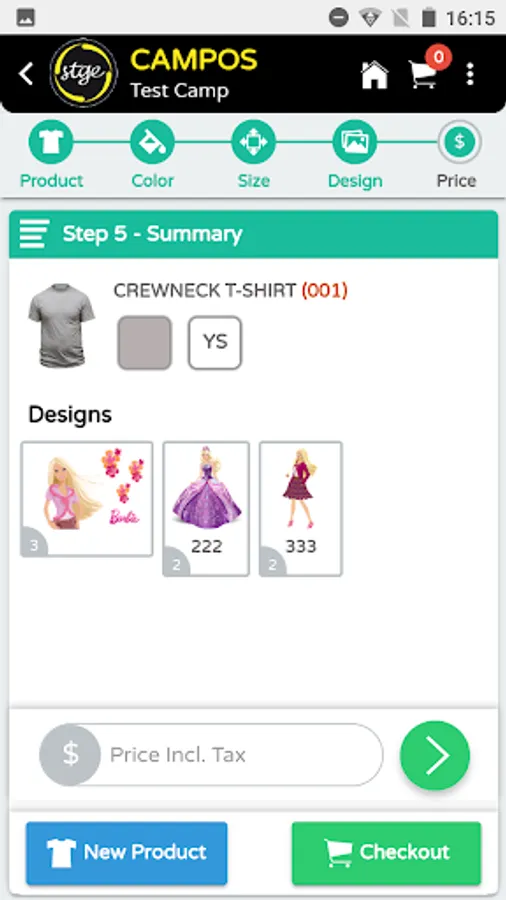The height and width of the screenshot is (900, 506).
Task: Select the design labeled 333
Action: tap(301, 509)
